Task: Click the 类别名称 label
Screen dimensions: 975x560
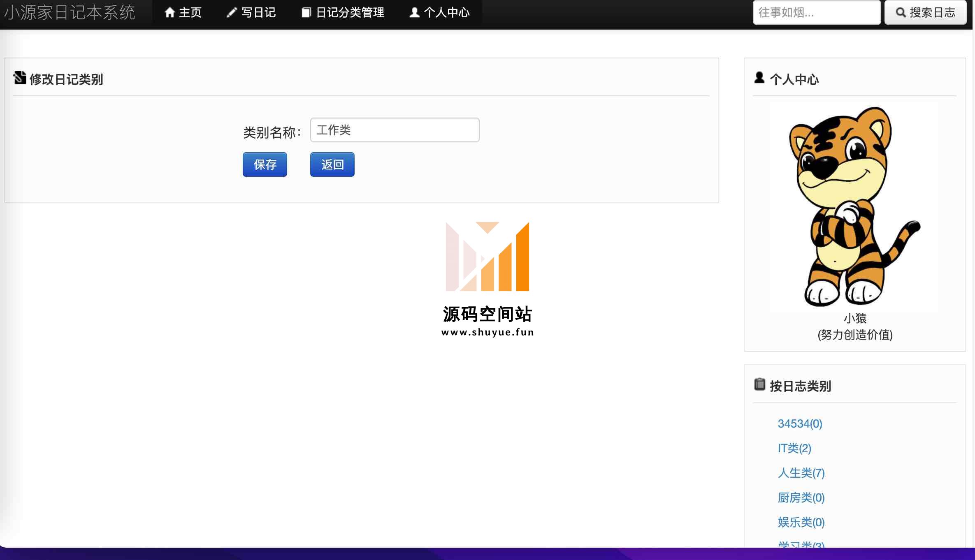Action: (272, 132)
